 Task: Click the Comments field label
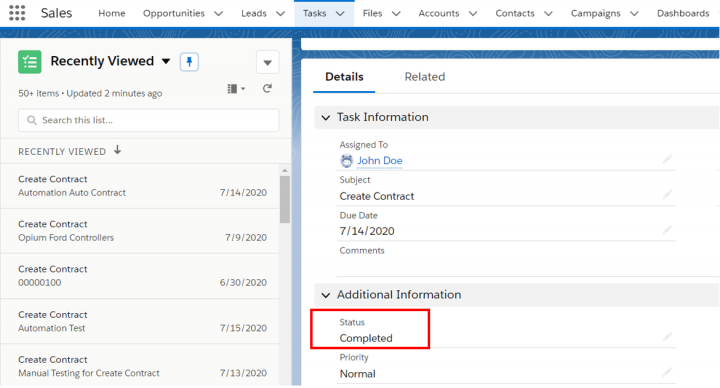(362, 251)
